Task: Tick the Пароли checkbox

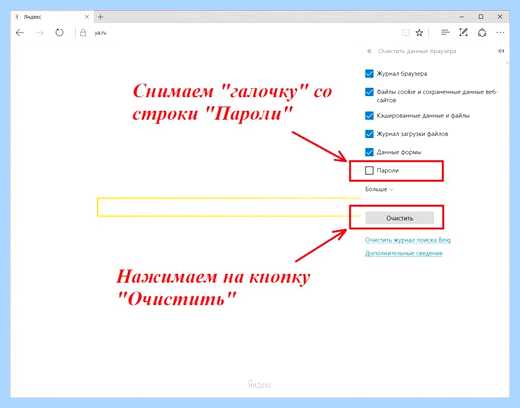Action: [x=369, y=171]
